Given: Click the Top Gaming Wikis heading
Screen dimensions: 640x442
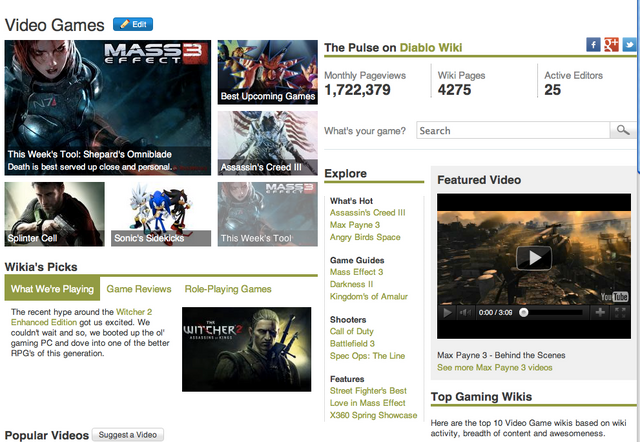Looking at the screenshot, I should (x=481, y=397).
